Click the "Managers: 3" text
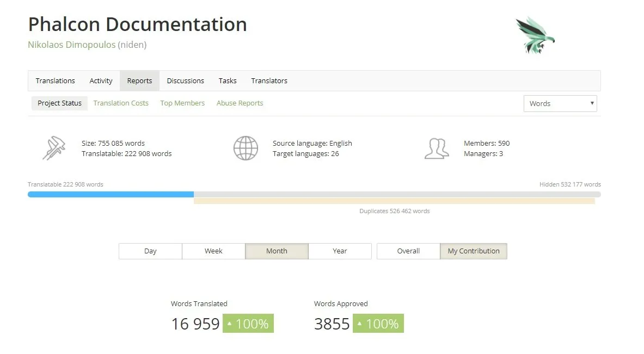The height and width of the screenshot is (354, 644). coord(483,153)
